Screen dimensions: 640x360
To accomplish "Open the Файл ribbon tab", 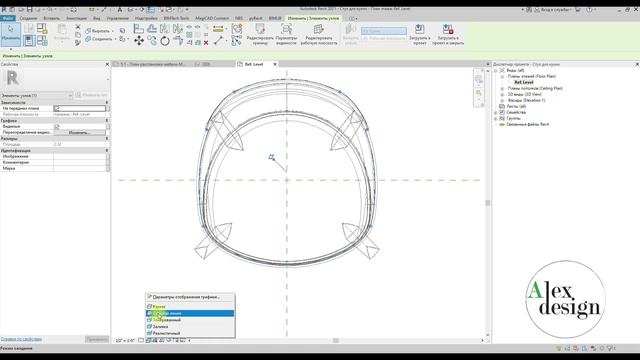I will [x=8, y=18].
